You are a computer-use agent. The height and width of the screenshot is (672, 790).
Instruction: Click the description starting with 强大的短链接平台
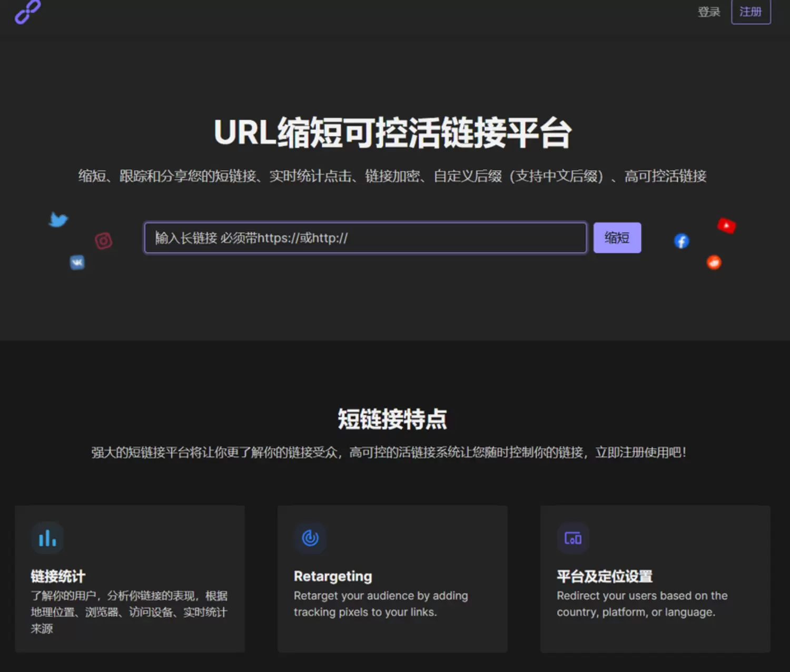point(389,452)
